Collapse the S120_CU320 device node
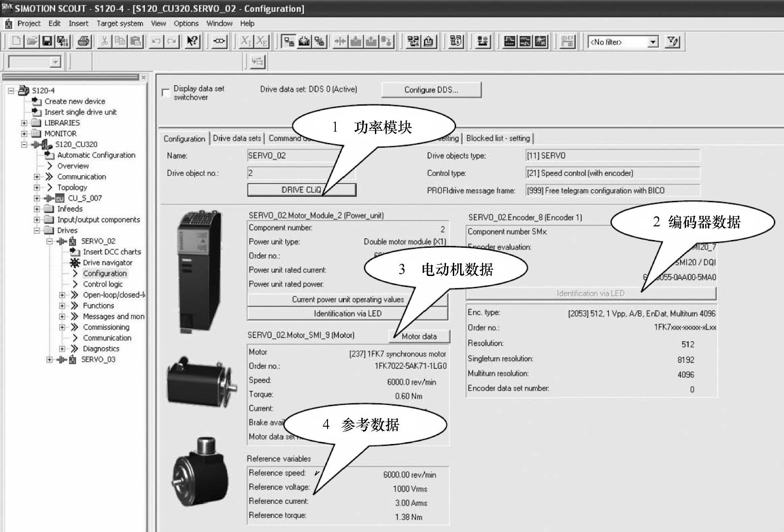 (24, 144)
